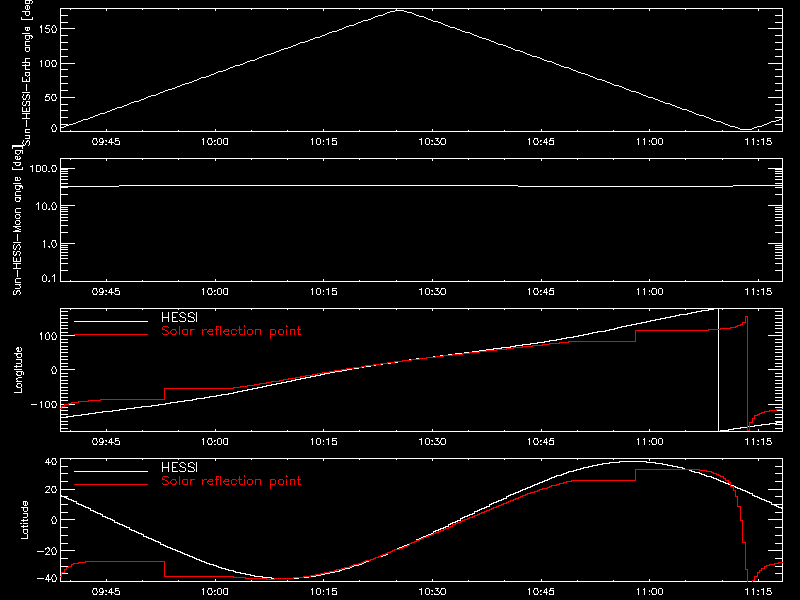The width and height of the screenshot is (800, 600).
Task: Select the 150 tick on Earth angle plot
Action: 47,29
